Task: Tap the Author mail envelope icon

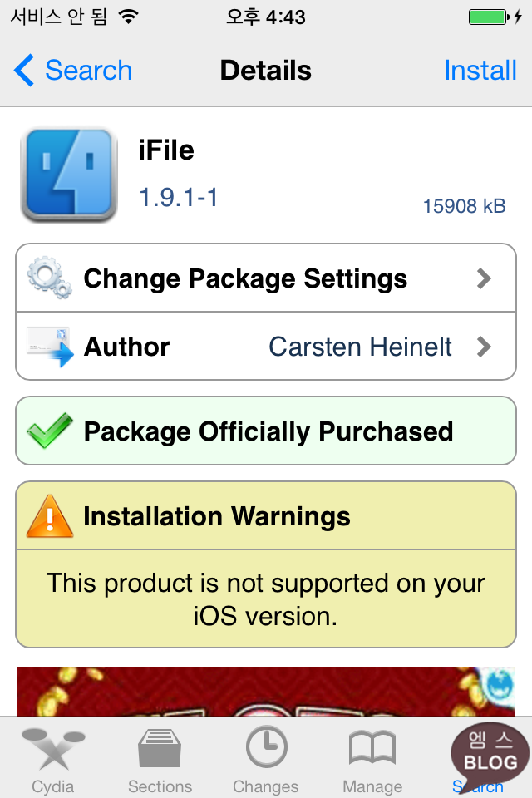Action: [49, 347]
